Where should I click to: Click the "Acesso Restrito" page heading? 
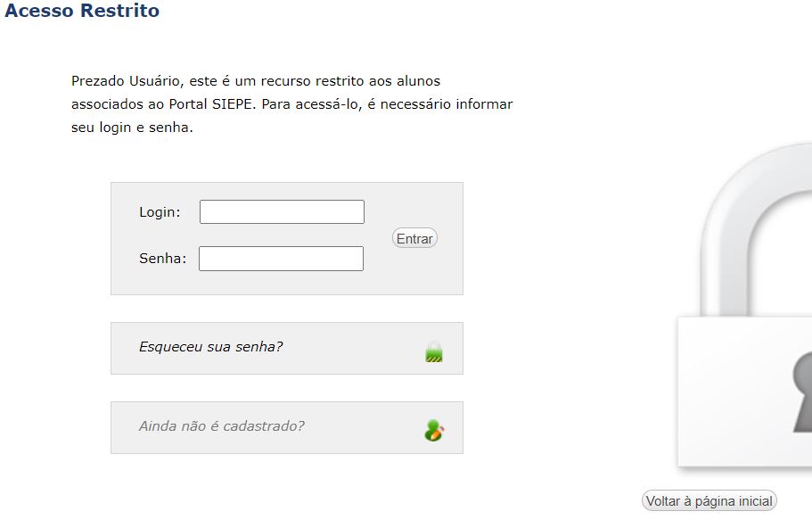point(82,12)
